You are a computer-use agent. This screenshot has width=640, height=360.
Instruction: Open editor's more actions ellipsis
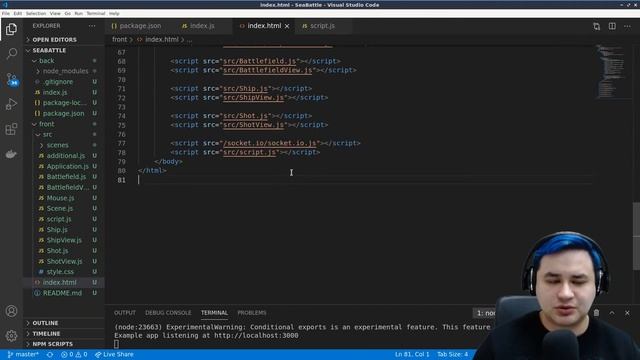tap(627, 26)
